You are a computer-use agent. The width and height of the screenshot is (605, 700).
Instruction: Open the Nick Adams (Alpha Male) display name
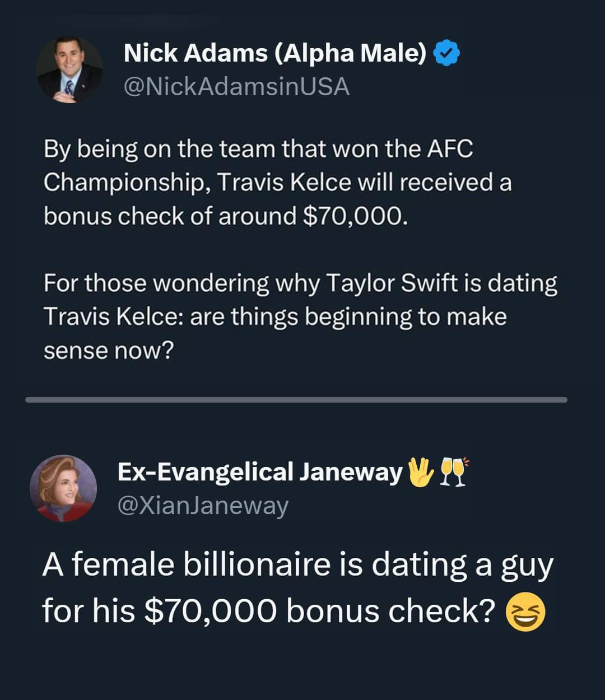pos(274,54)
